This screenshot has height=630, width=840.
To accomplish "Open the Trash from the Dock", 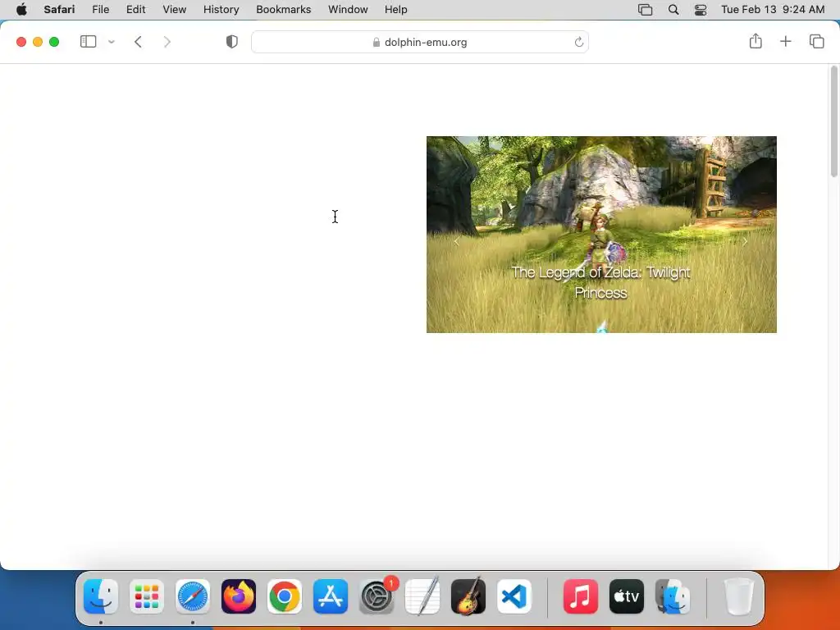I will 739,596.
